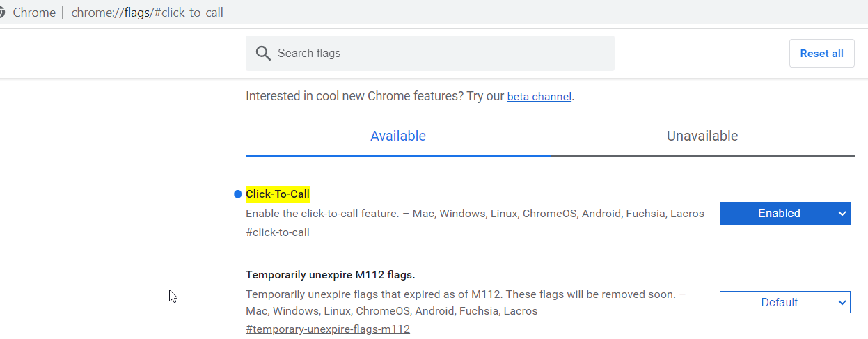The image size is (868, 339).
Task: Click the highlighted Click-To-Call title
Action: click(278, 194)
